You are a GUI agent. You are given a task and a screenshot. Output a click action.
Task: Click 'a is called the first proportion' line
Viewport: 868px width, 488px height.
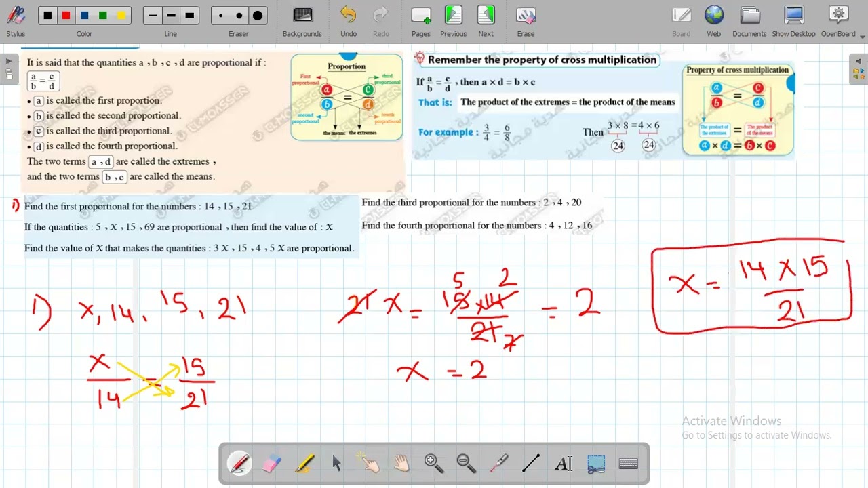pos(98,101)
